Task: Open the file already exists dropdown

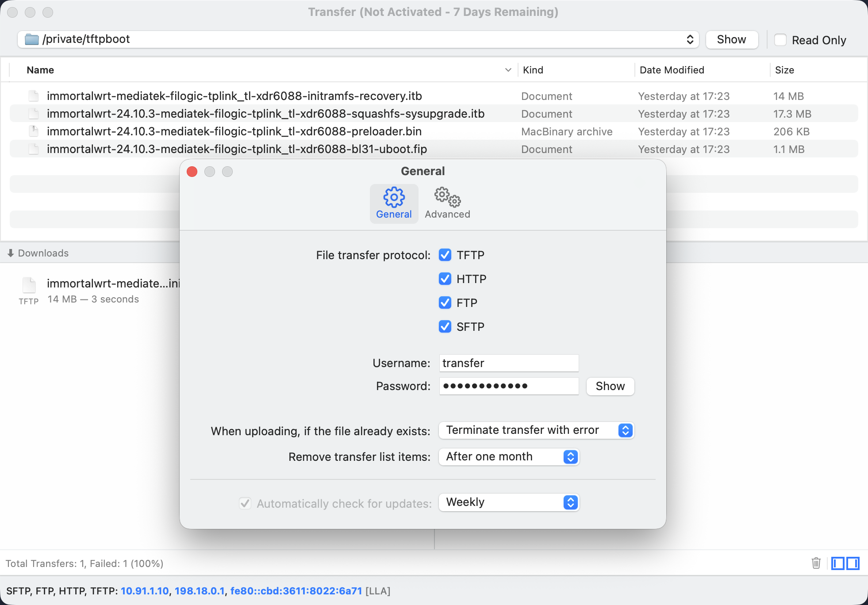Action: 536,430
